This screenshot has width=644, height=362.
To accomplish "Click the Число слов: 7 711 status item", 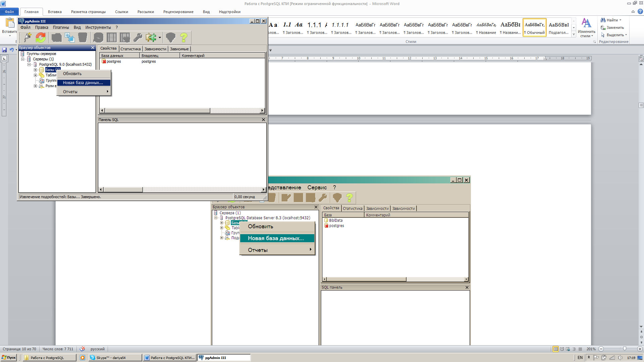I will pyautogui.click(x=58, y=349).
